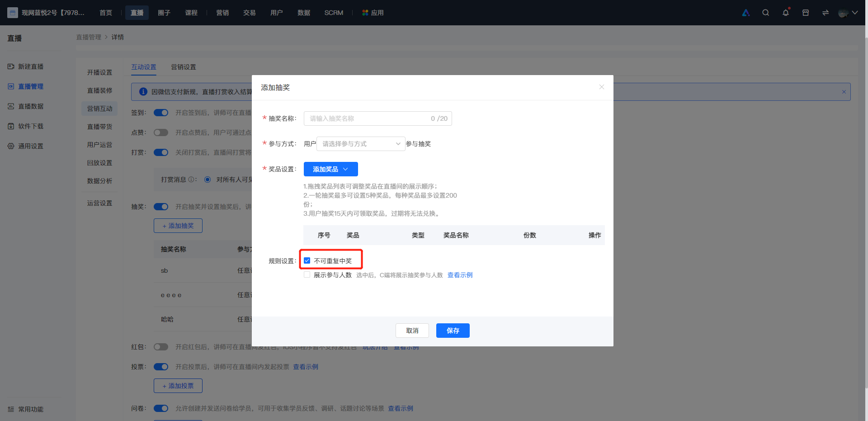The image size is (868, 421).
Task: Uncheck the 不可重复中奖 checkbox
Action: pyautogui.click(x=307, y=260)
